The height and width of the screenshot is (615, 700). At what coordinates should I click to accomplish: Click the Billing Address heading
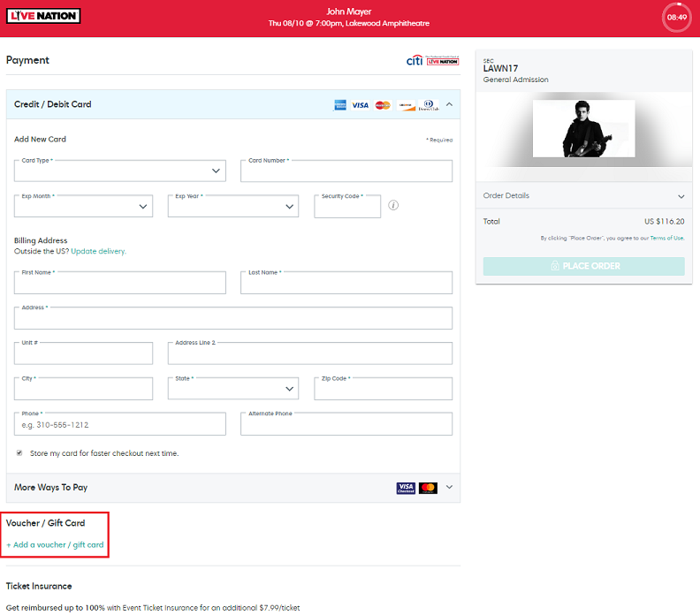[x=41, y=240]
